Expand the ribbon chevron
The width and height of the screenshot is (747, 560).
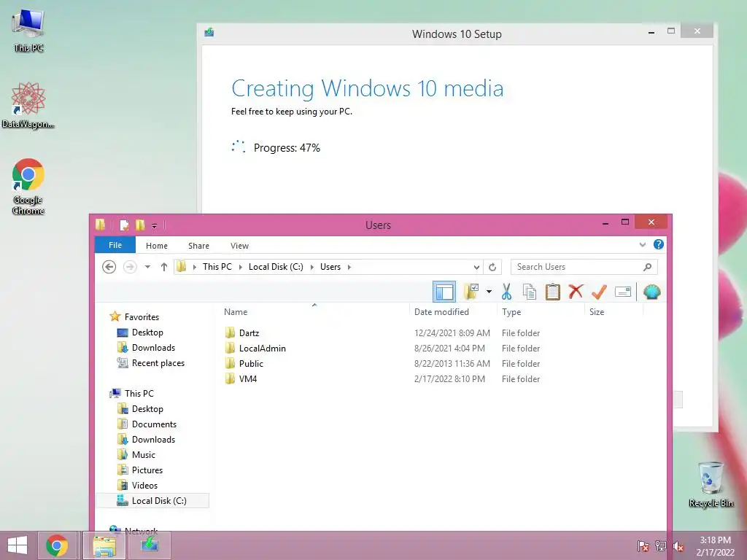pyautogui.click(x=643, y=245)
